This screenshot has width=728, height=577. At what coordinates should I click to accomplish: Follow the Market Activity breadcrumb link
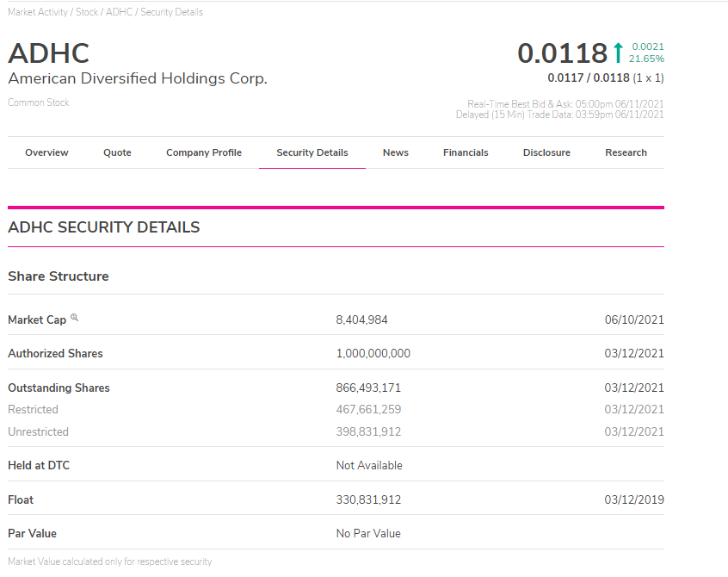[38, 12]
